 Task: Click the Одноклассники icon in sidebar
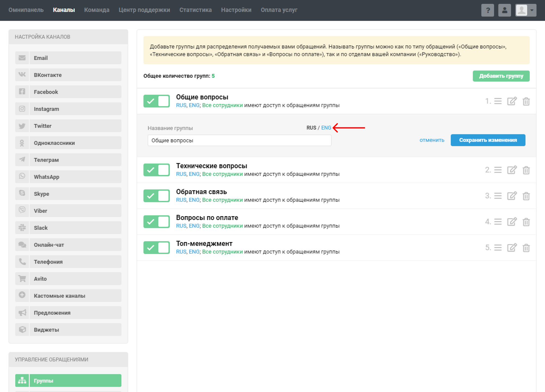(22, 143)
